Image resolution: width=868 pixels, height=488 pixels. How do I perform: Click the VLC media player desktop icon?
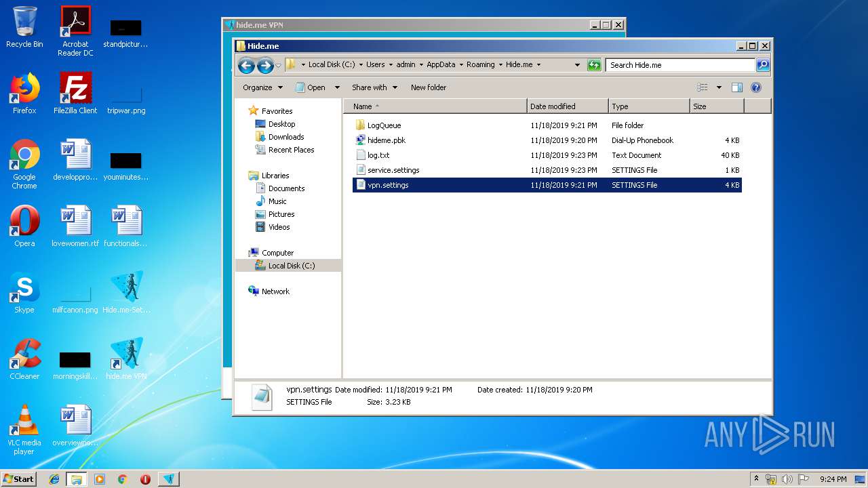tap(24, 430)
